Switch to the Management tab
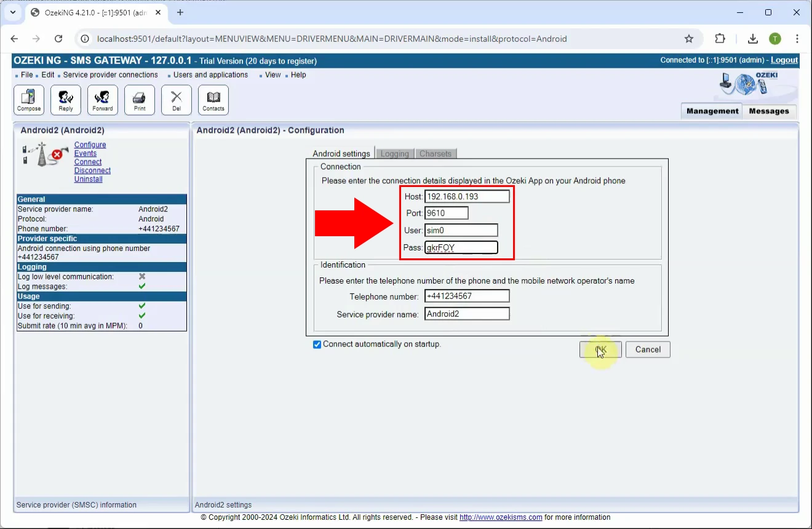Screen dimensions: 812x529 [x=712, y=111]
